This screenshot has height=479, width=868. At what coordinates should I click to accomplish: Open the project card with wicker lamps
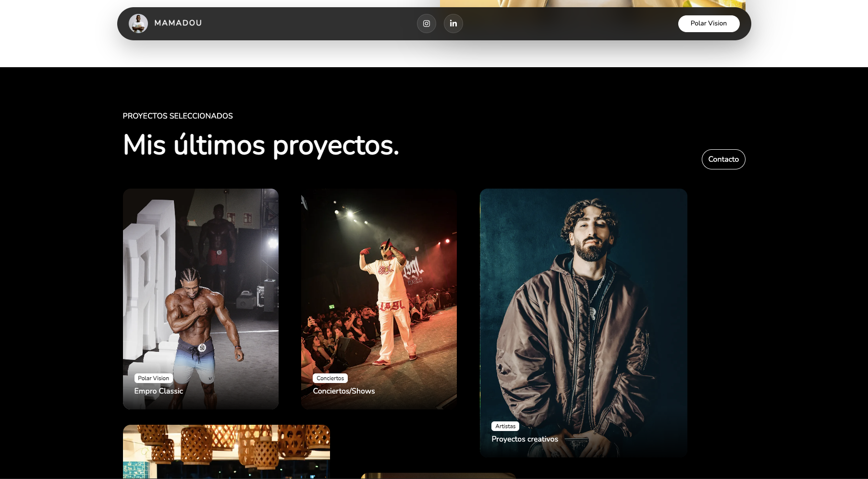226,452
